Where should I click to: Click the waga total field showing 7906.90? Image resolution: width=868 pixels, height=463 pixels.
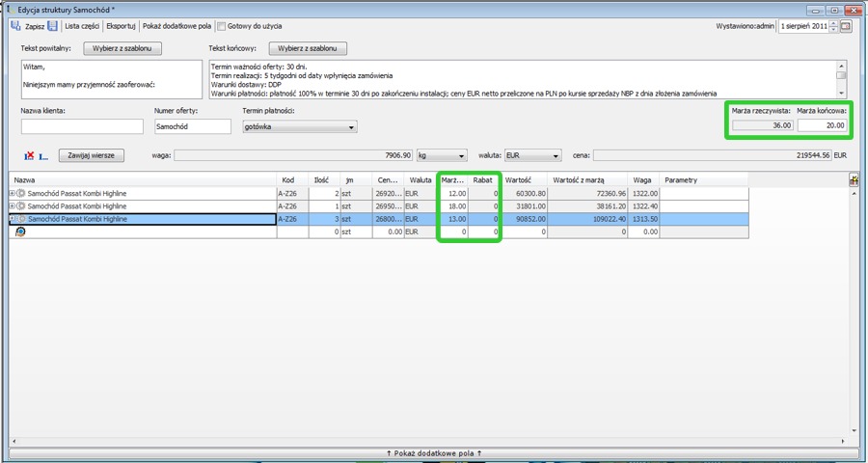[x=293, y=155]
